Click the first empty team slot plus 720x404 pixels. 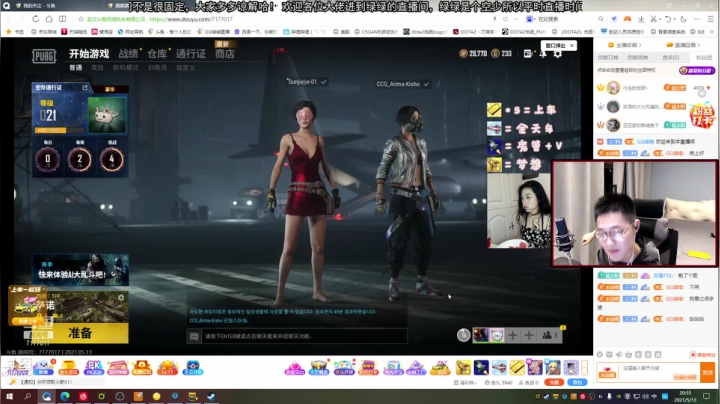[x=513, y=336]
